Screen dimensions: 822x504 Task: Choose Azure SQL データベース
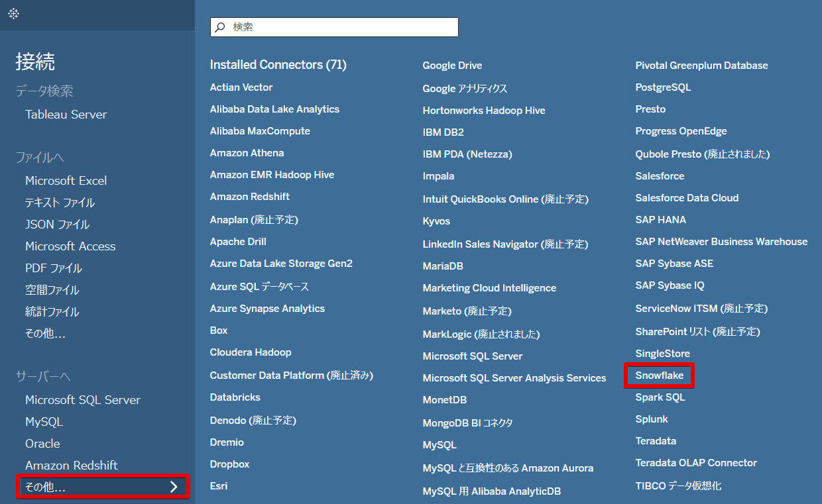pyautogui.click(x=259, y=286)
